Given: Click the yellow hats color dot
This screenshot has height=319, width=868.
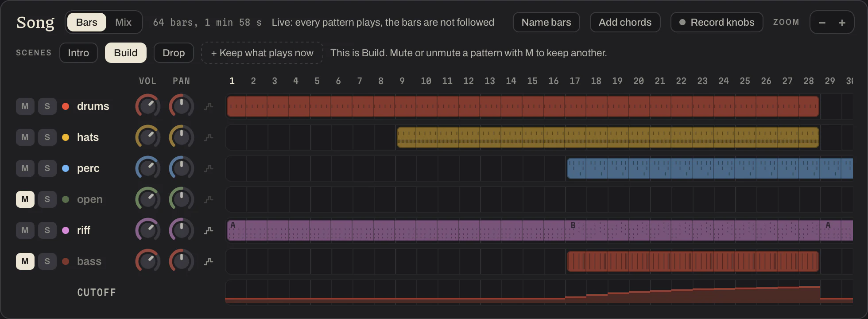Looking at the screenshot, I should (66, 137).
